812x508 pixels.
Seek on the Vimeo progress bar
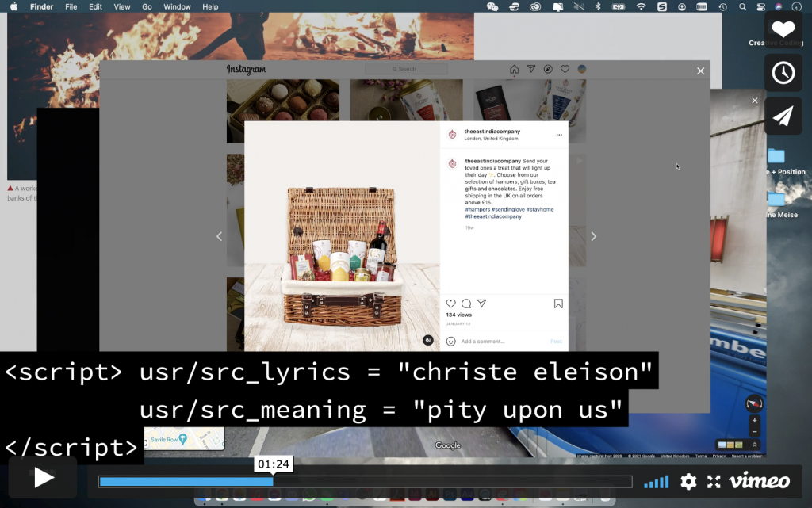pos(366,482)
